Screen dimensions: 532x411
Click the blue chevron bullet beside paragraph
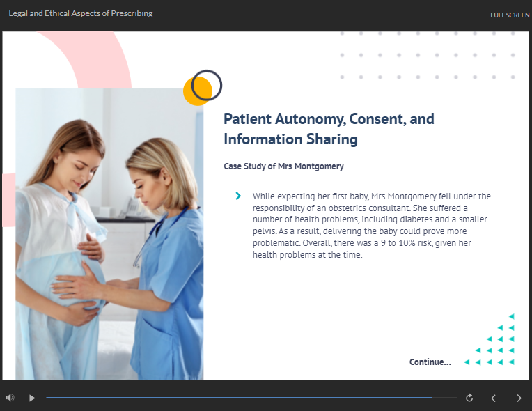238,196
